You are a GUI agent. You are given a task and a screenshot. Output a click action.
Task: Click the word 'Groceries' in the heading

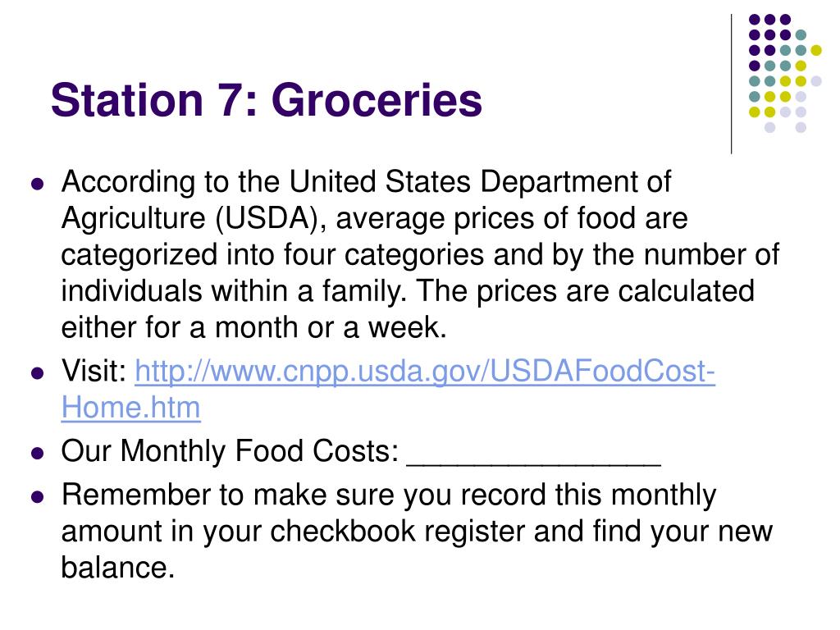tap(377, 100)
